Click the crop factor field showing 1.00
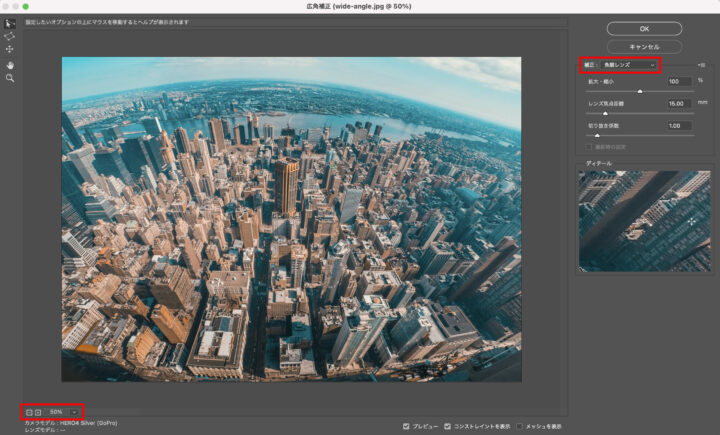720x435 pixels. tap(680, 126)
